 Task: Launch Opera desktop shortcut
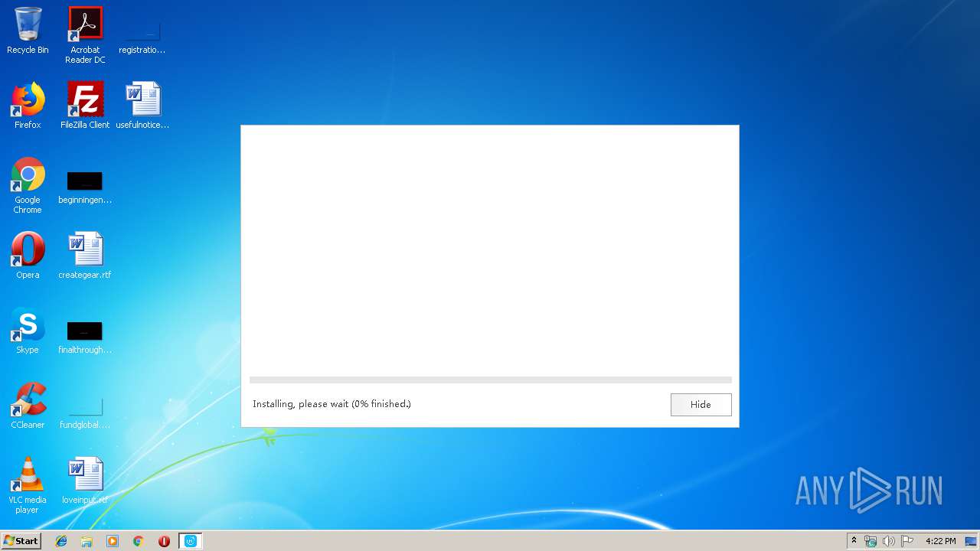tap(28, 256)
